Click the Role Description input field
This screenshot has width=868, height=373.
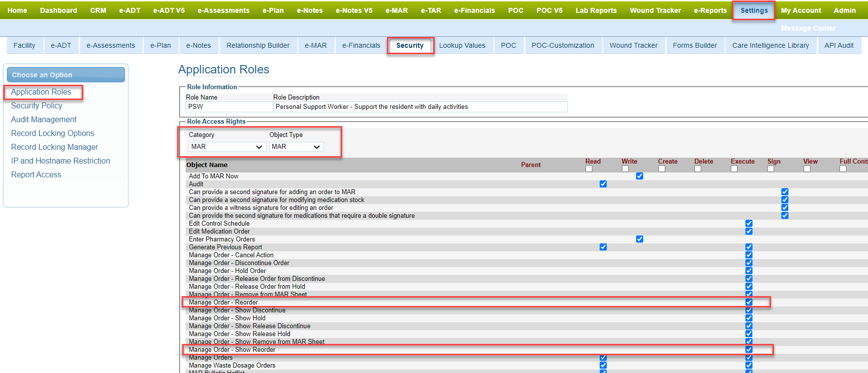(420, 107)
